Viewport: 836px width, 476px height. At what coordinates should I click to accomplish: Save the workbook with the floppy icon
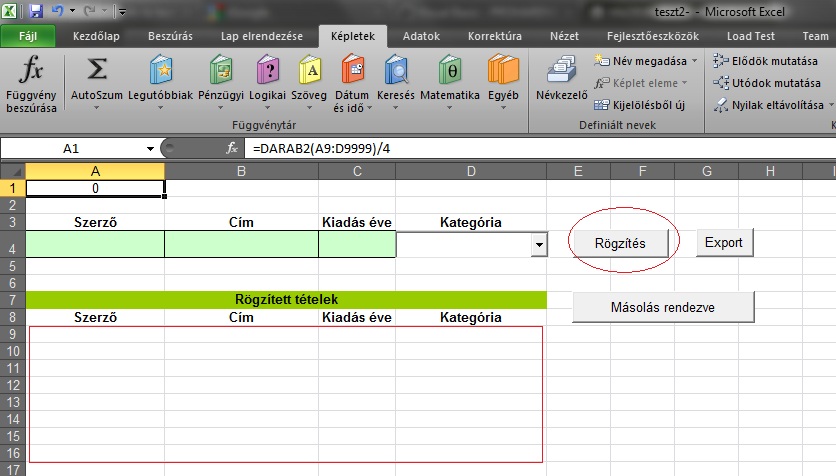coord(35,11)
